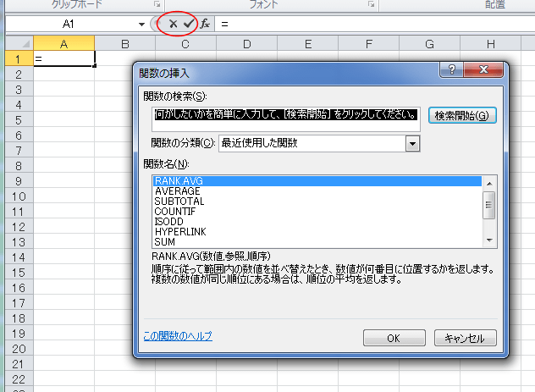Click in the formula bar input
The width and height of the screenshot is (535, 392).
click(375, 24)
